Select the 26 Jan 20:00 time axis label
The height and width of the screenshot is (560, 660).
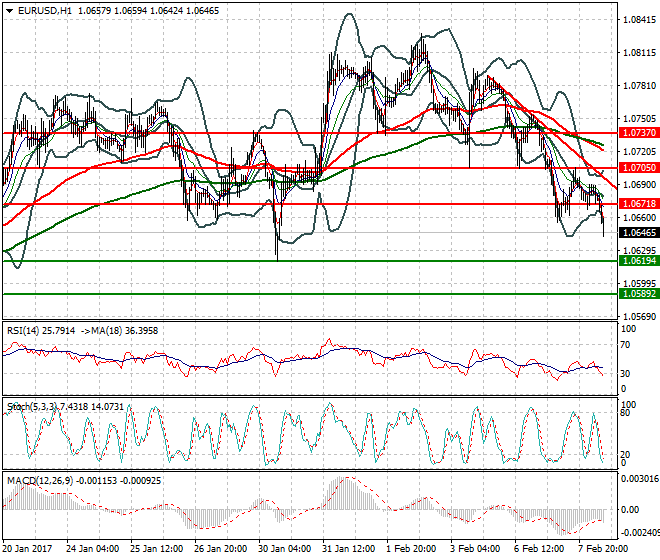tap(221, 549)
